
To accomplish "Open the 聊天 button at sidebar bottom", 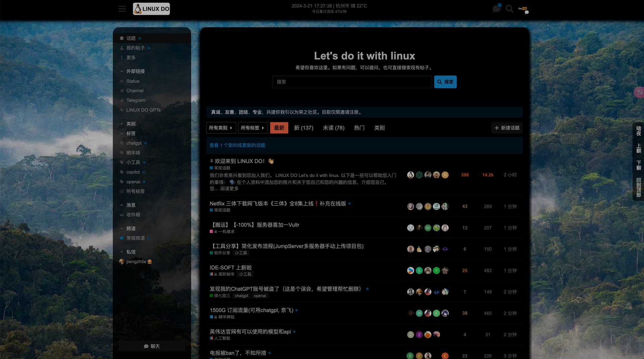I will tap(152, 346).
